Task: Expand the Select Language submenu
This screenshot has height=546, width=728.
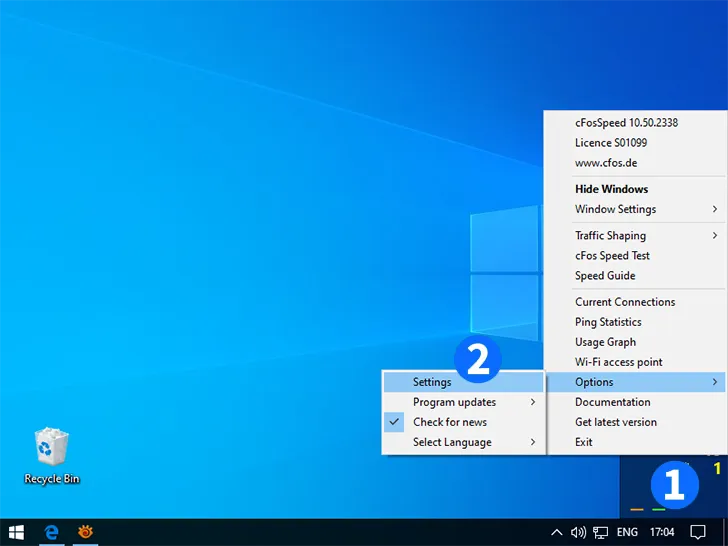Action: 463,442
